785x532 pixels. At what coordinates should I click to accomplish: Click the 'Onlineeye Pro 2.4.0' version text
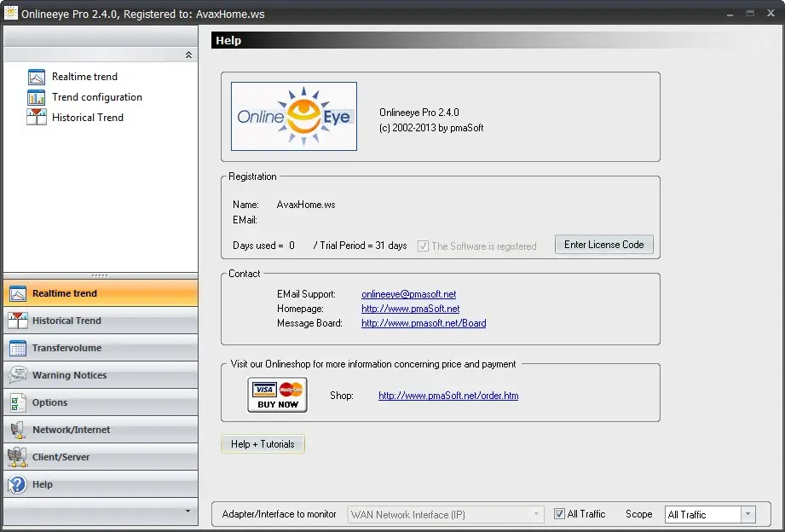click(x=419, y=113)
